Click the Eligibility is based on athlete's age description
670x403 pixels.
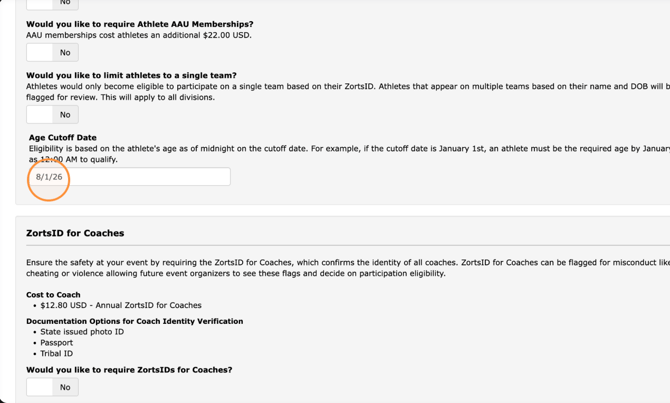[350, 154]
